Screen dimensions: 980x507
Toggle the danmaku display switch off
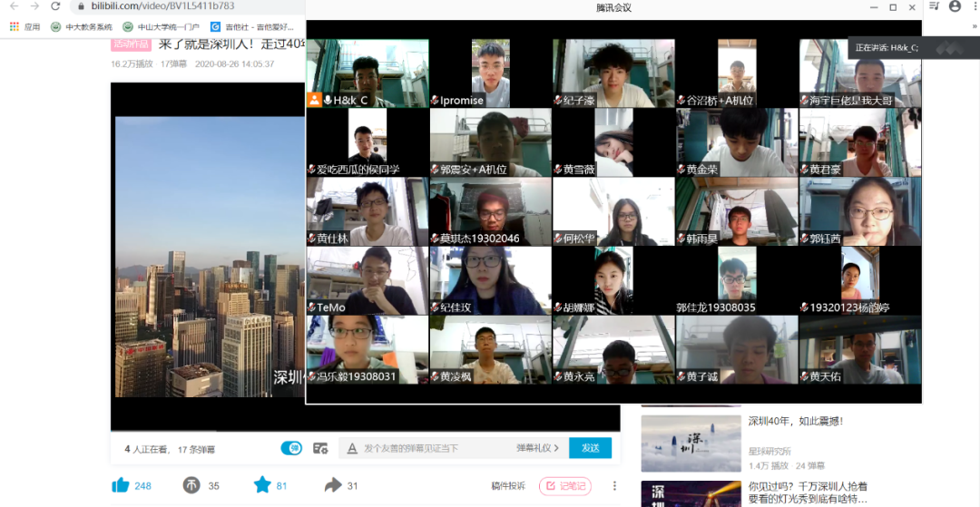291,448
